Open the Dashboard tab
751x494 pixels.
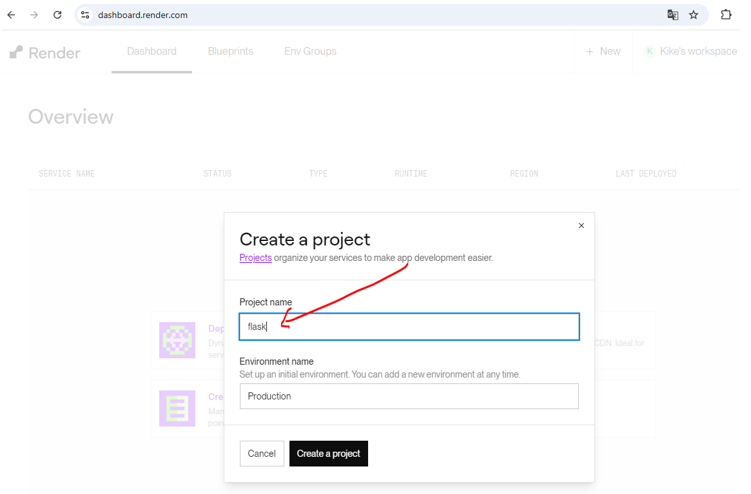click(x=152, y=51)
